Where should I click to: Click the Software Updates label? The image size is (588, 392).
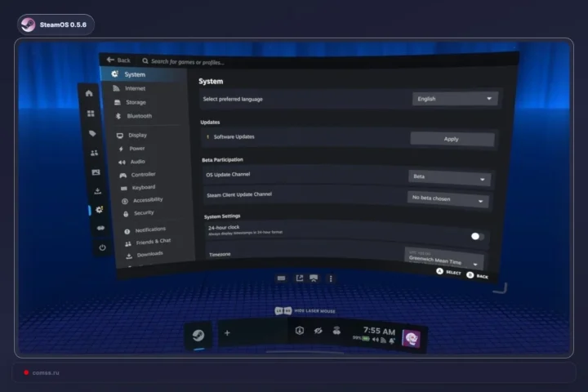[234, 137]
